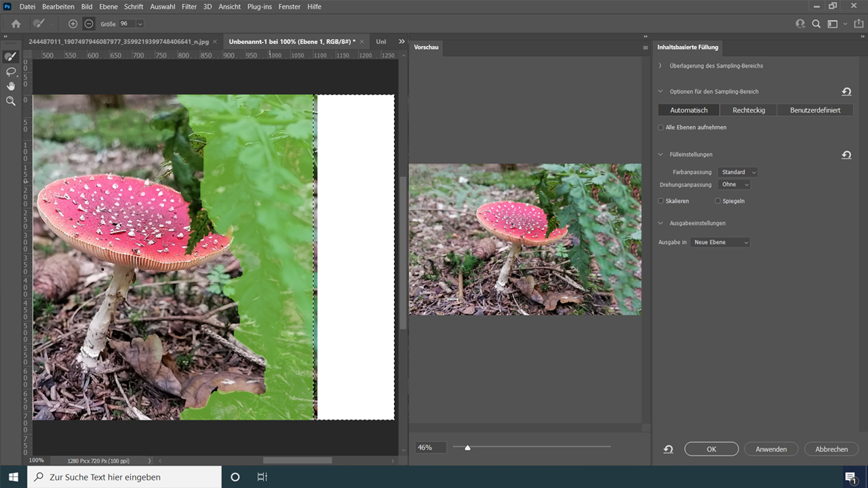The image size is (868, 488).
Task: Select the Zoom tool in the toolbar
Action: pos(10,100)
